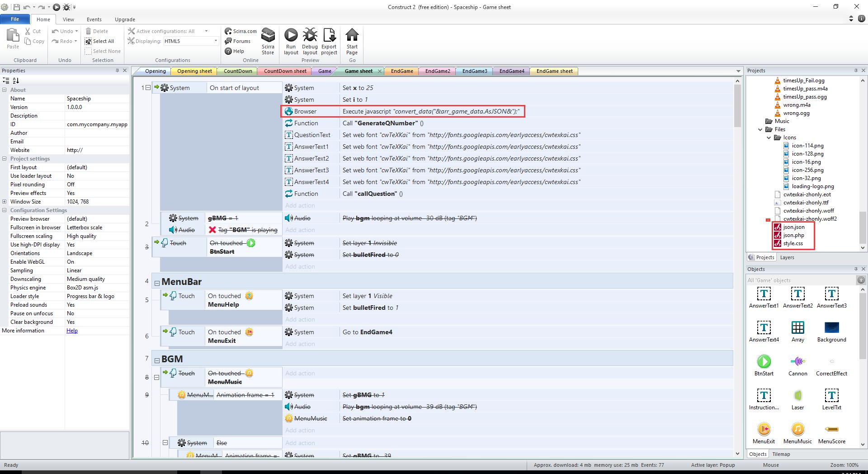
Task: Click Add action under On start of layout
Action: [300, 205]
